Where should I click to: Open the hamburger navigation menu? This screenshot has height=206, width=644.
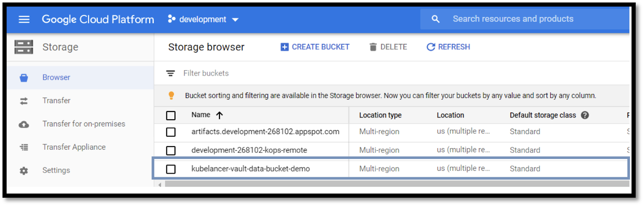(x=24, y=19)
